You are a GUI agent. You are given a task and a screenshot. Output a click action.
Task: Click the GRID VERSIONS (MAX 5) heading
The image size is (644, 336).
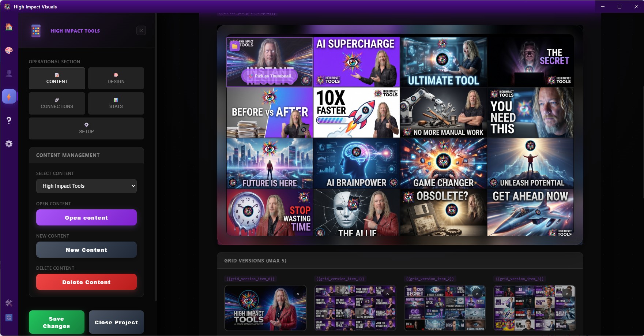(x=255, y=261)
